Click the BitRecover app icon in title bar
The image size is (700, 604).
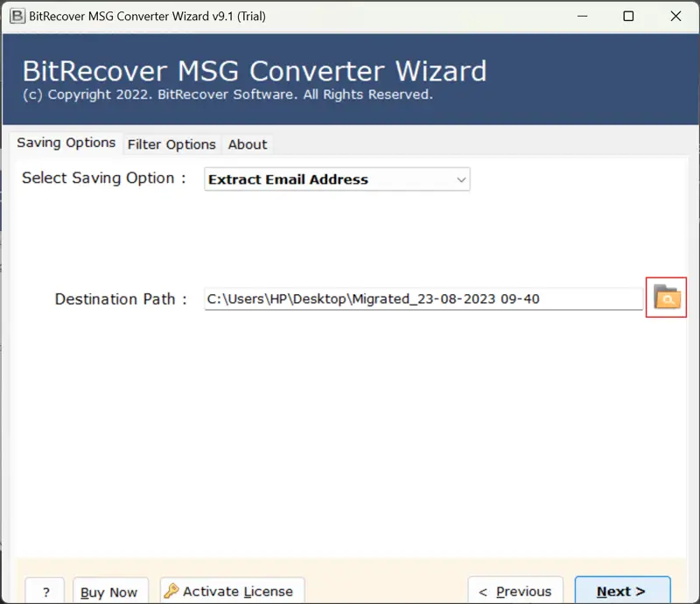click(17, 16)
